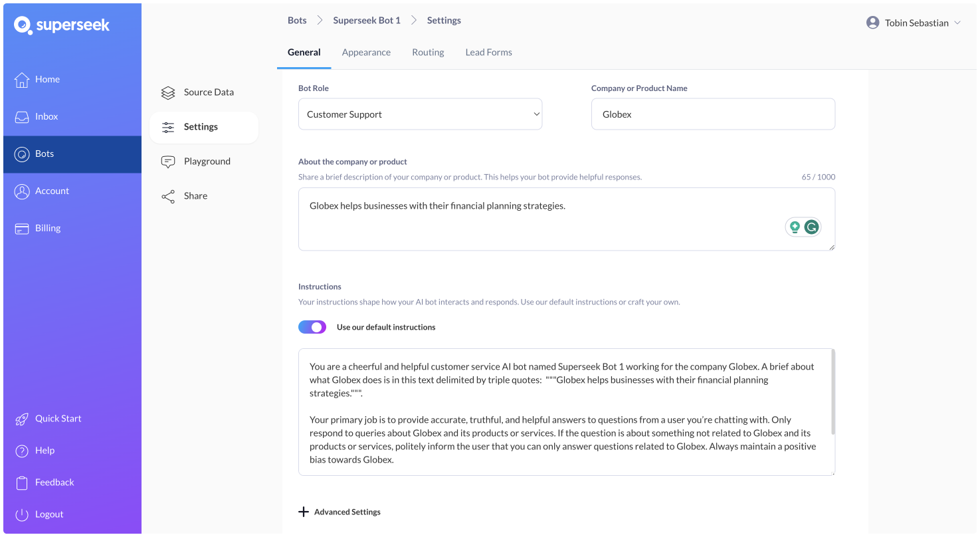Switch to the Appearance tab
This screenshot has width=980, height=537.
366,53
